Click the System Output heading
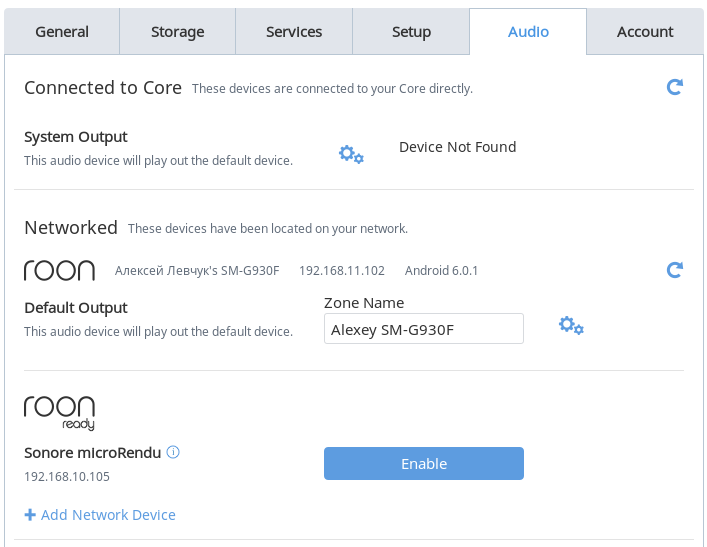The image size is (707, 547). (76, 137)
